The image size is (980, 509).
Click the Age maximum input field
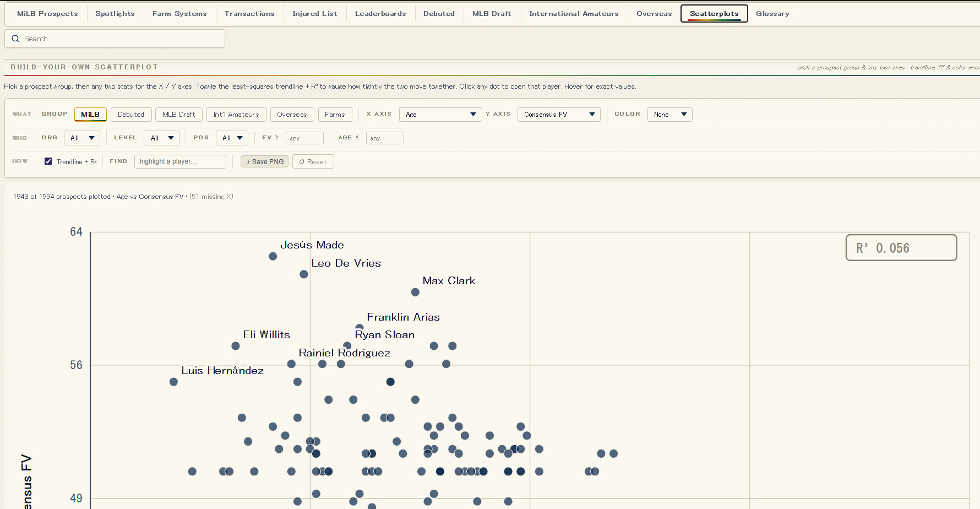coord(385,138)
